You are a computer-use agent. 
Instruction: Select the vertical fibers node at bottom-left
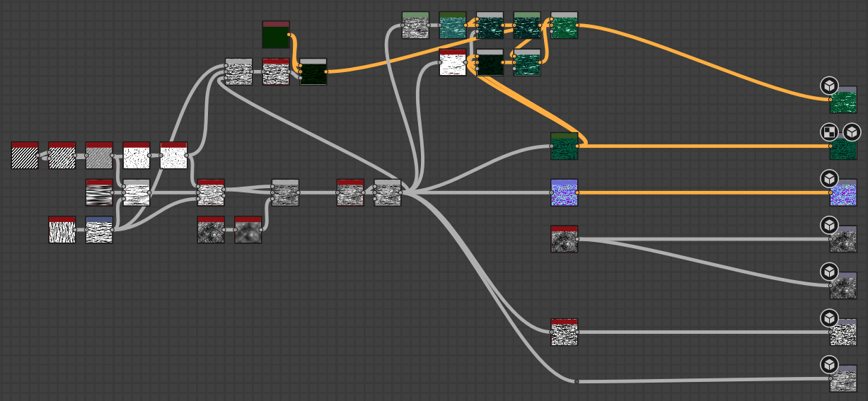(x=62, y=230)
